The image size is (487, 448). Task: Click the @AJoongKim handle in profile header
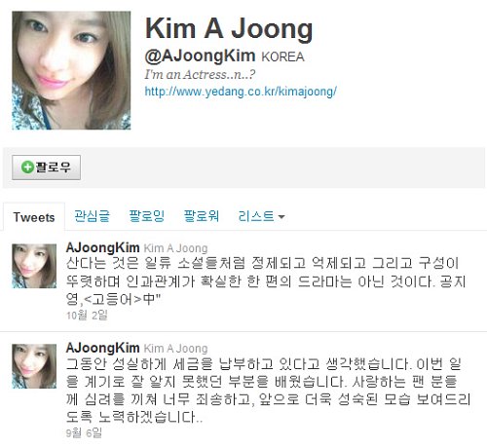[x=200, y=56]
